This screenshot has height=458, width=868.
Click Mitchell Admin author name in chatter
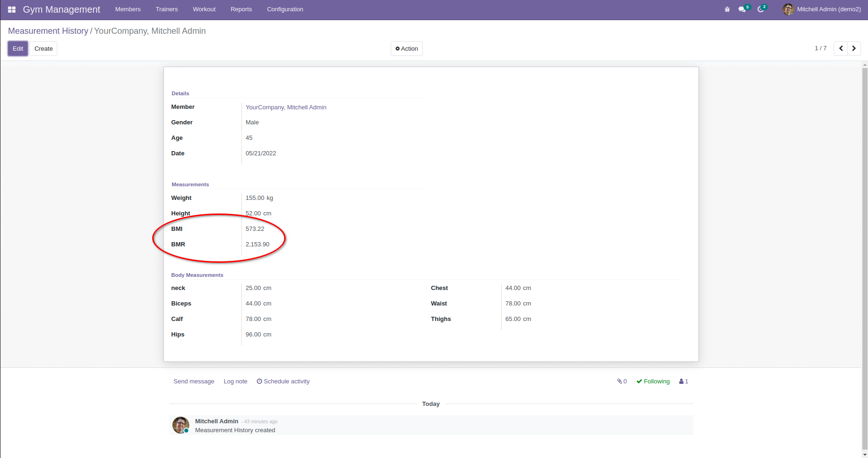click(217, 421)
